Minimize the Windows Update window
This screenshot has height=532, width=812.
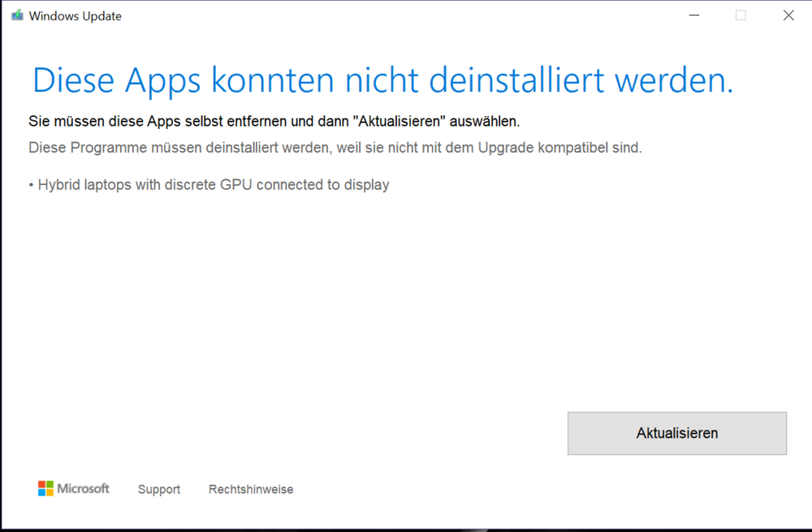tap(693, 15)
